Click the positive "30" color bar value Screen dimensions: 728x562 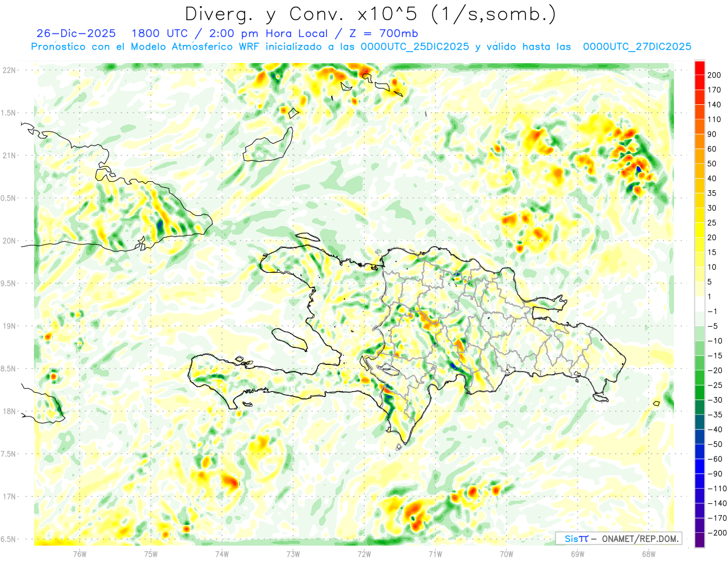[713, 209]
